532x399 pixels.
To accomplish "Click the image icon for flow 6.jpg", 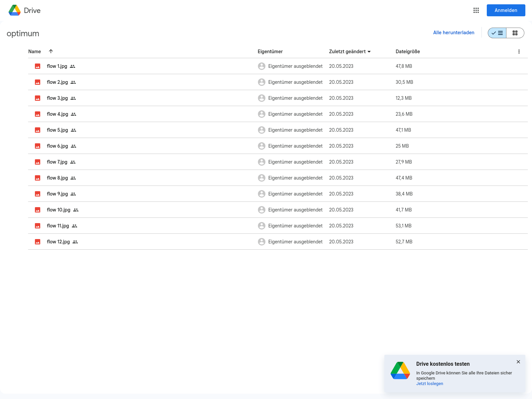I will point(38,146).
